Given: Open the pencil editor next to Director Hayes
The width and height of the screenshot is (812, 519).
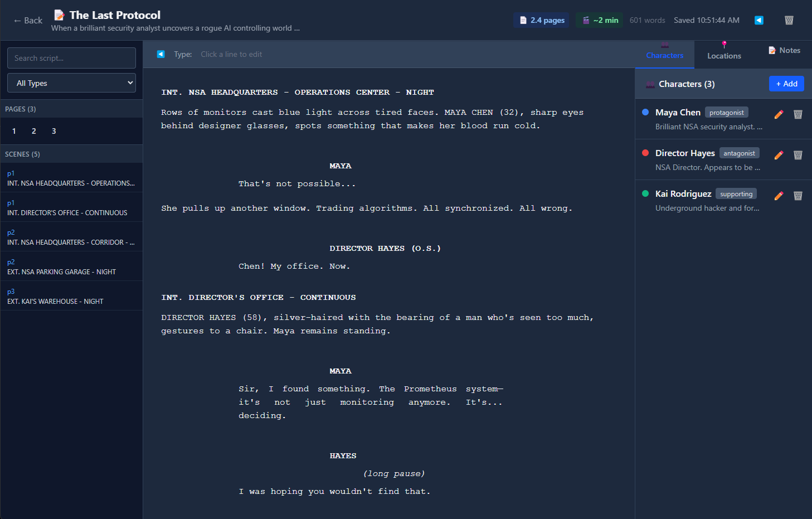Looking at the screenshot, I should click(x=778, y=154).
